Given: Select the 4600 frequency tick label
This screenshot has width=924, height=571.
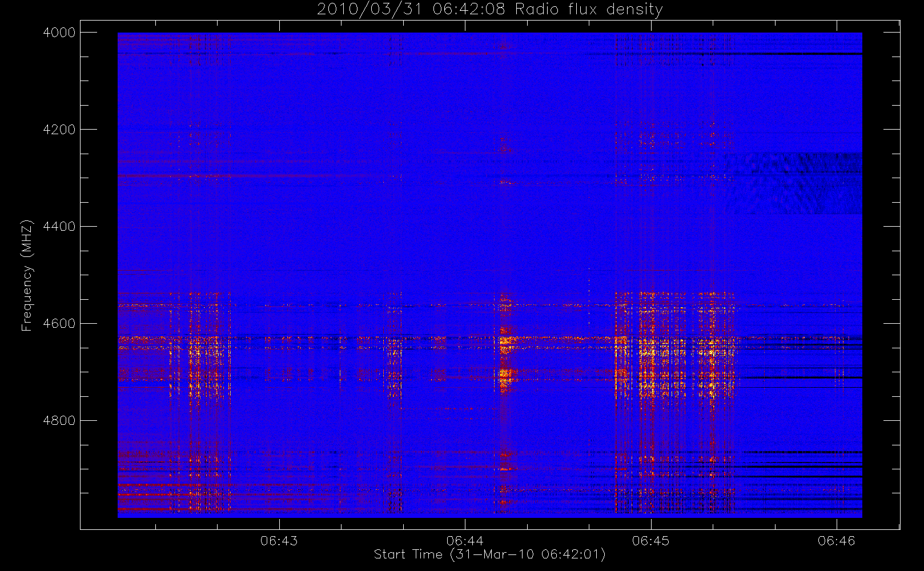Looking at the screenshot, I should [x=59, y=324].
